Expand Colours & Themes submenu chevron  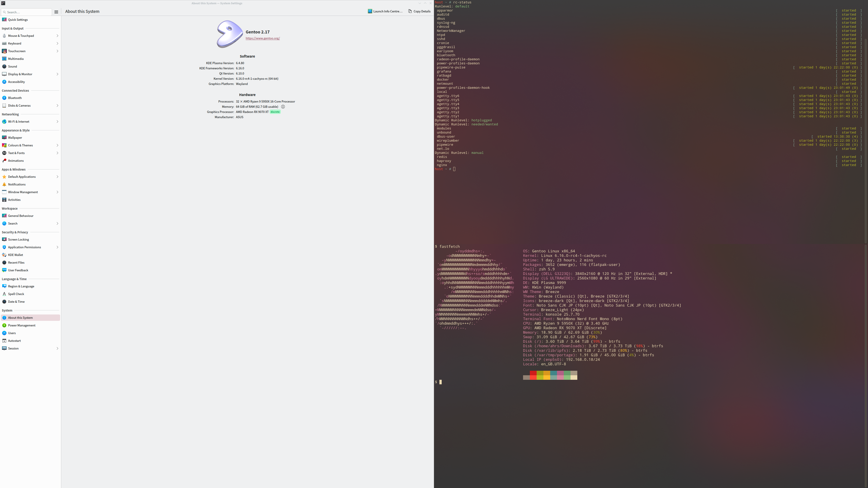57,145
